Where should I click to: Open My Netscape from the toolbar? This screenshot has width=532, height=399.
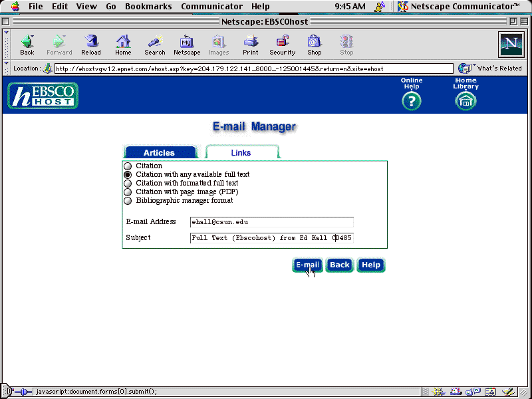coord(187,45)
